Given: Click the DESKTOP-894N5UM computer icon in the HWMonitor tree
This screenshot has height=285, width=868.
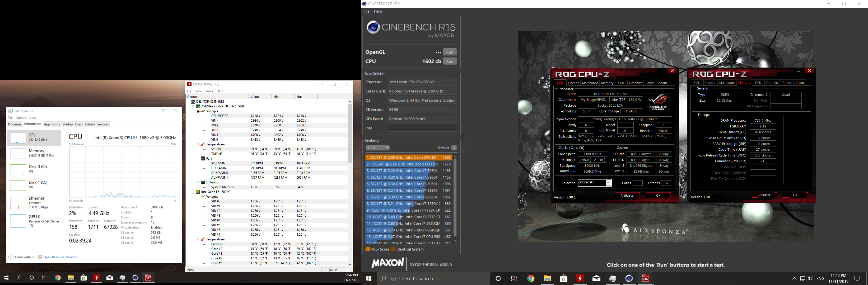Looking at the screenshot, I should tap(193, 101).
